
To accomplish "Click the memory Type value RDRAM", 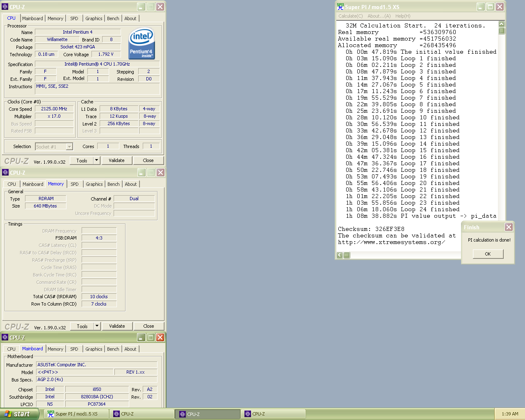I will coord(46,199).
